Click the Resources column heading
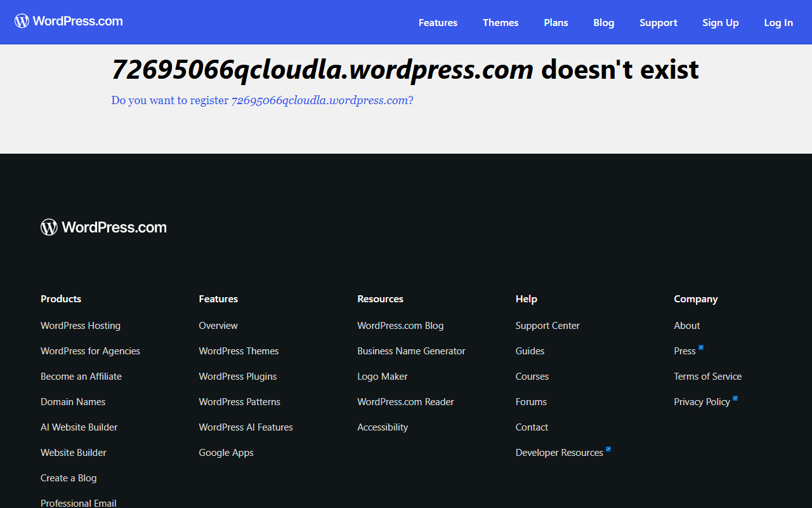 [380, 299]
